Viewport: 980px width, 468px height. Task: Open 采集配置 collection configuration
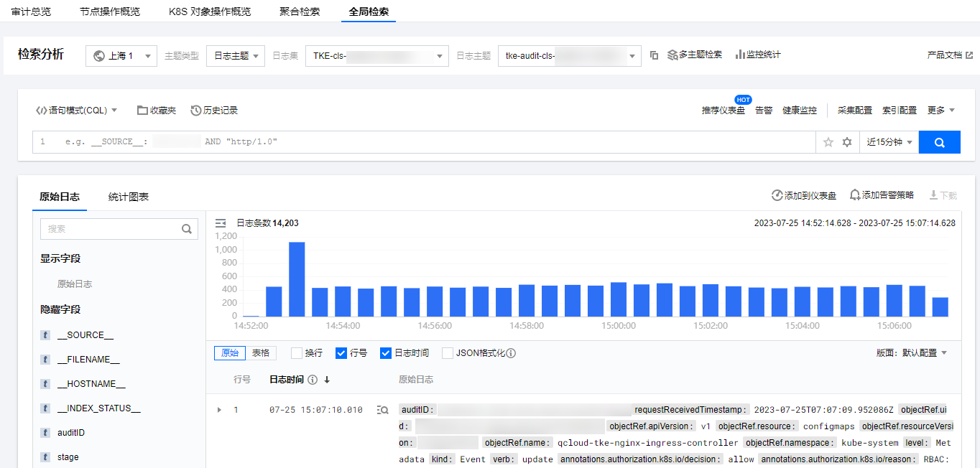855,111
